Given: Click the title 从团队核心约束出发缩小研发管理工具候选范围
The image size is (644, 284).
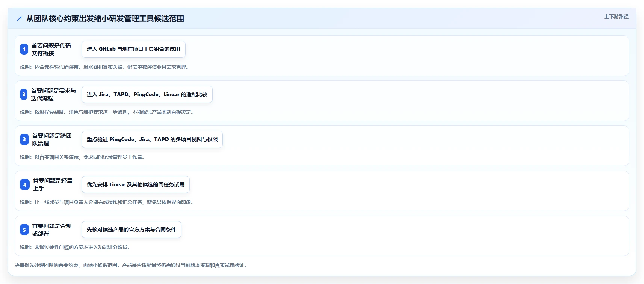Looking at the screenshot, I should click(x=105, y=18).
